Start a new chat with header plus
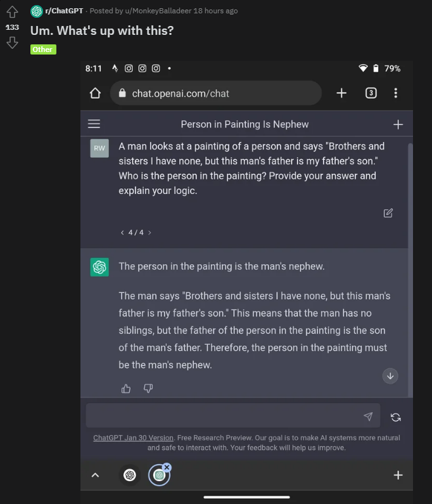Viewport: 432px width, 504px height. pos(398,124)
